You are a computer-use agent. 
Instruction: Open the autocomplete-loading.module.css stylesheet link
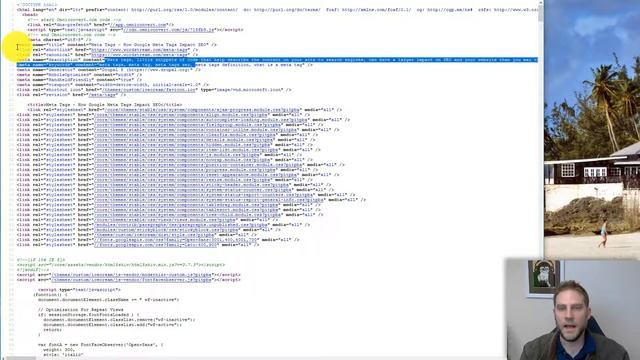[201, 120]
